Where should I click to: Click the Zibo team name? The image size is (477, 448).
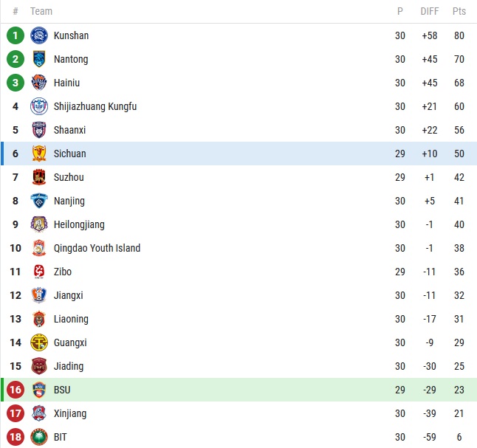[x=63, y=272]
